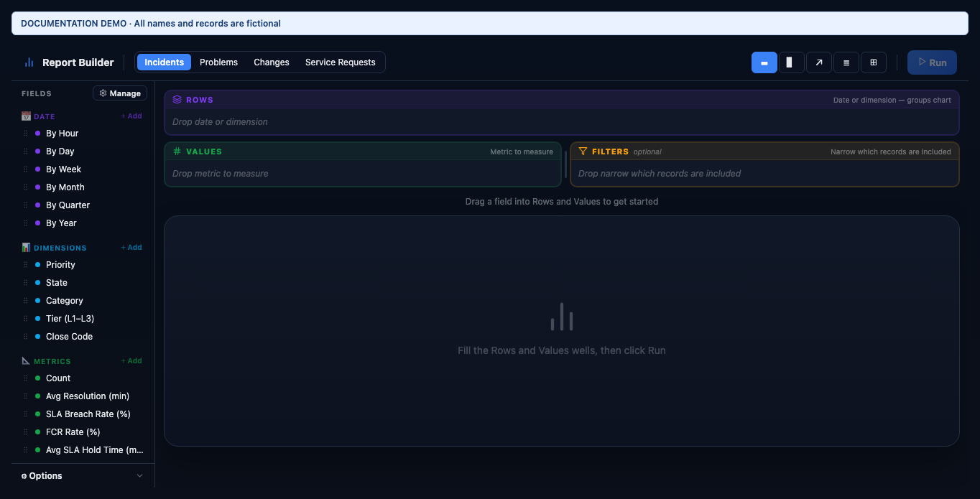Click the Date calendar icon
The height and width of the screenshot is (499, 980).
tap(26, 116)
